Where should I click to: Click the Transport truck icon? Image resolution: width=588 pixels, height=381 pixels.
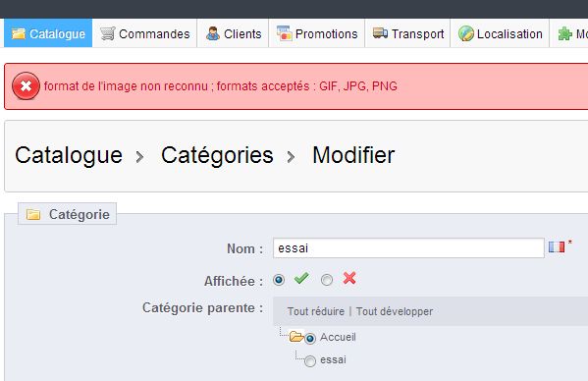click(x=380, y=33)
